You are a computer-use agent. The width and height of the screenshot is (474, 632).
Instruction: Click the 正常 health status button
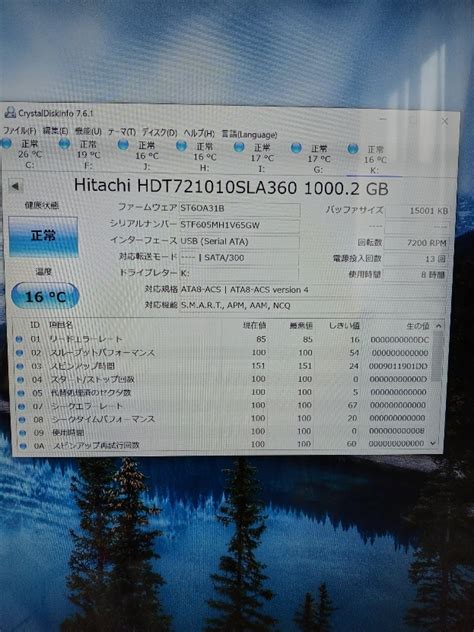coord(43,236)
